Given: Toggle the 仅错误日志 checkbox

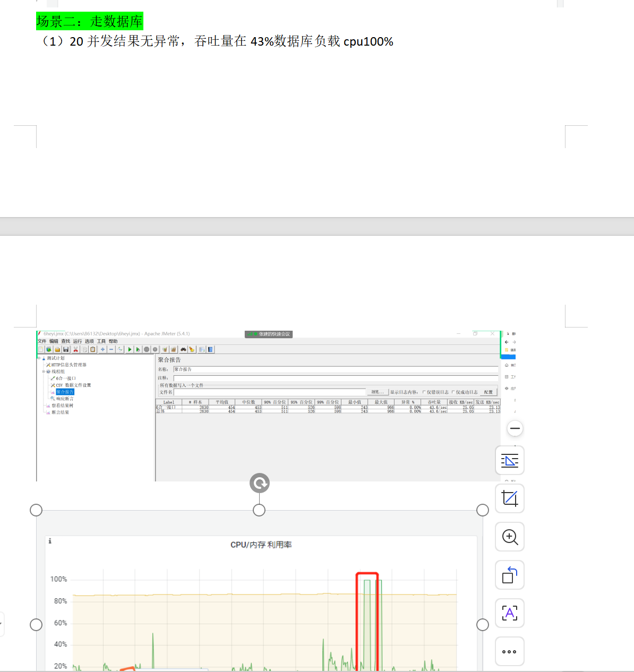Looking at the screenshot, I should 424,392.
